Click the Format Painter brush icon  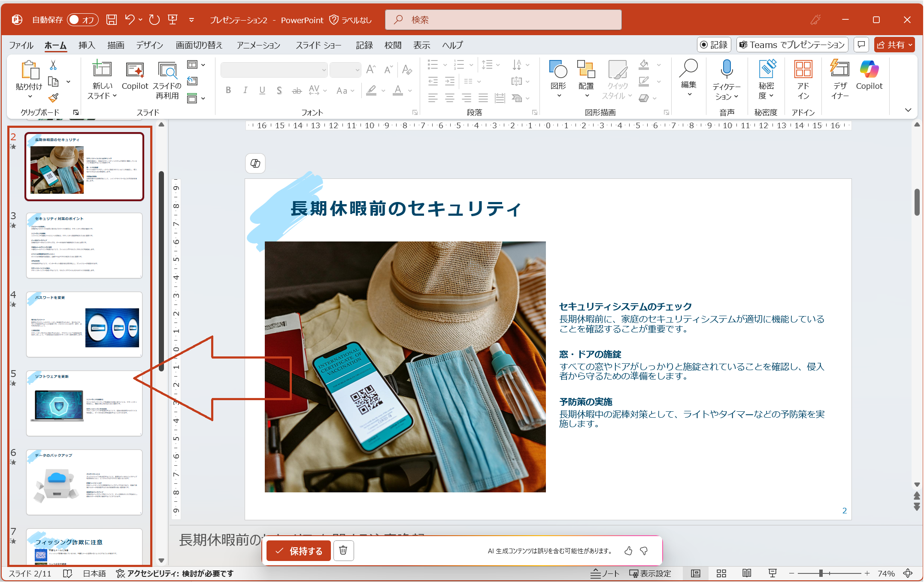click(53, 98)
